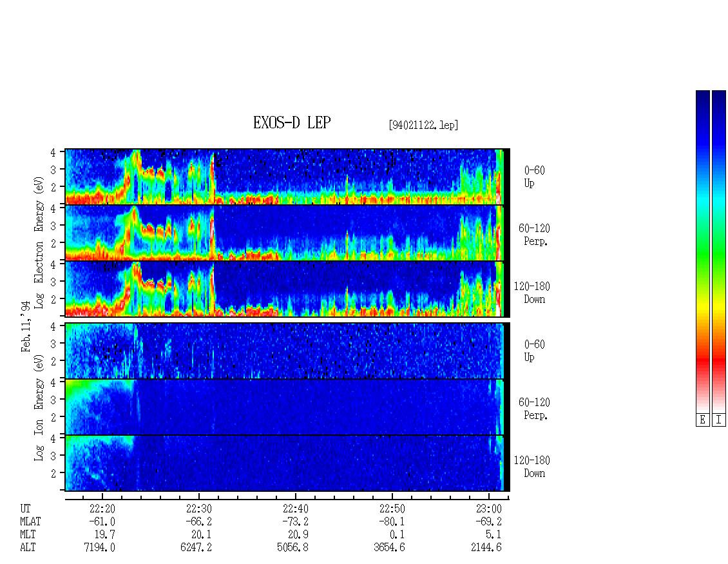The width and height of the screenshot is (728, 564).
Task: Click the ion color scale bar above I
Action: 719,251
